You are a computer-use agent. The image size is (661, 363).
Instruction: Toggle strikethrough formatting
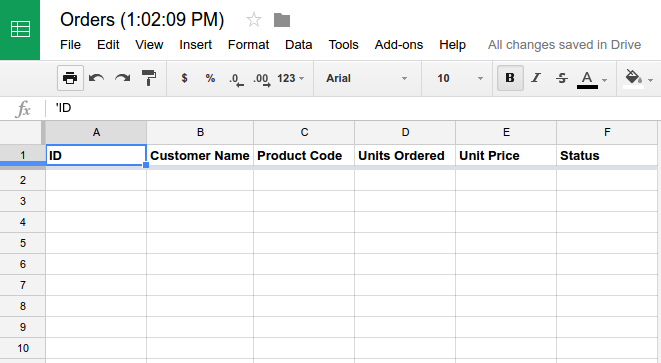click(x=562, y=78)
